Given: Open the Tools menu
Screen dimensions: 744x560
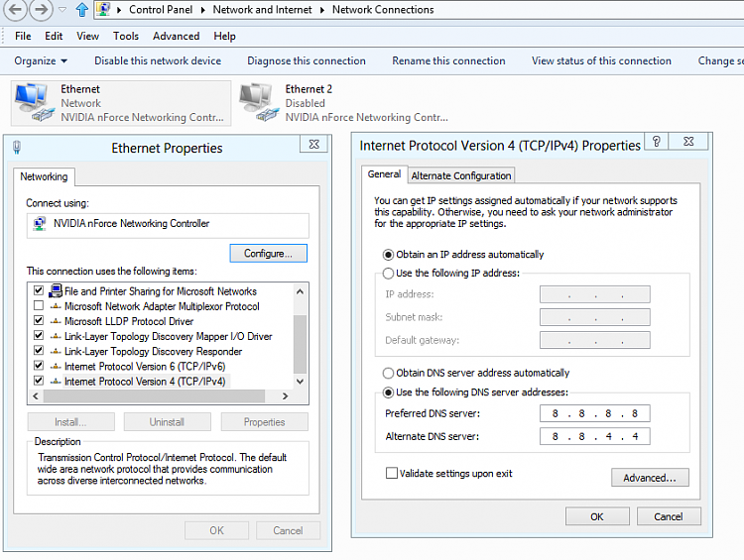Looking at the screenshot, I should coord(126,36).
